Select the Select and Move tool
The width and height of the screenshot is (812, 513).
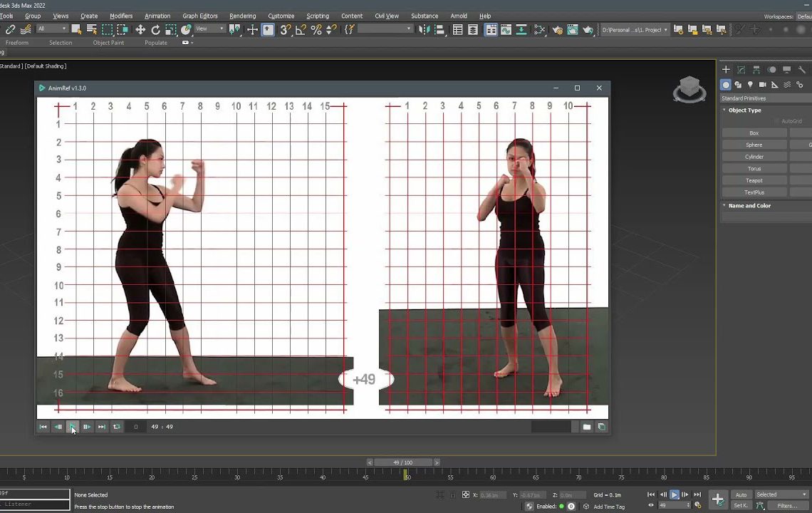(x=140, y=30)
